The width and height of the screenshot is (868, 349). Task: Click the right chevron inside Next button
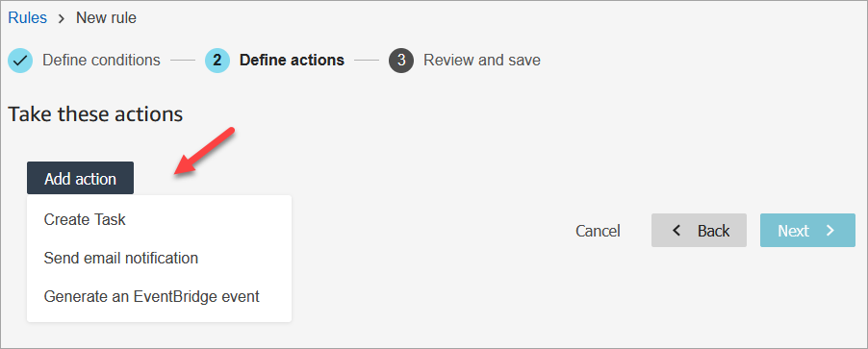click(x=830, y=230)
